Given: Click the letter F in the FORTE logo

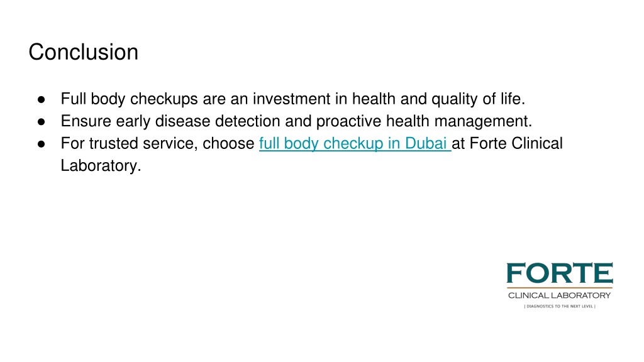Looking at the screenshot, I should [x=516, y=273].
